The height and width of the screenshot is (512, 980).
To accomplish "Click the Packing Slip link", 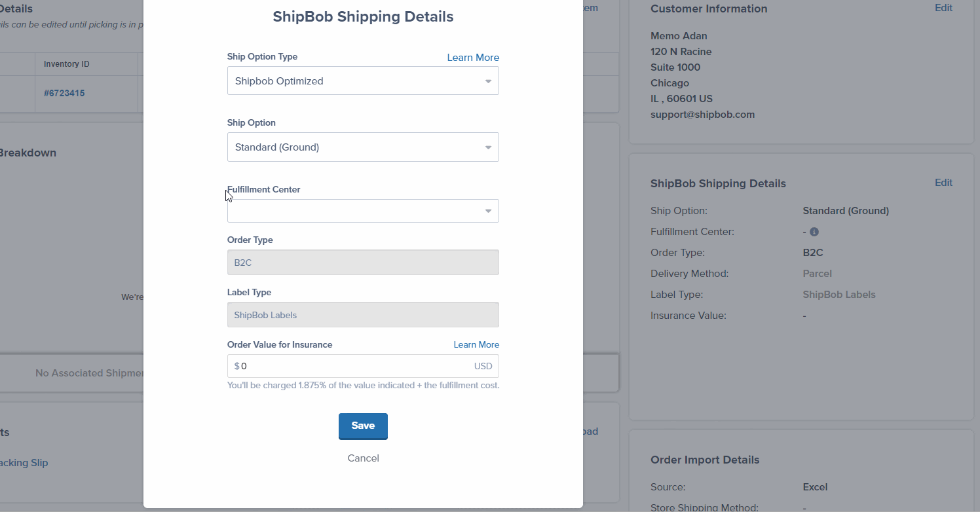I will [x=24, y=462].
